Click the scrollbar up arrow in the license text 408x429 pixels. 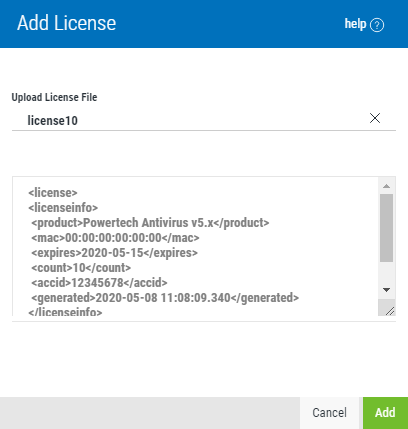click(x=386, y=186)
